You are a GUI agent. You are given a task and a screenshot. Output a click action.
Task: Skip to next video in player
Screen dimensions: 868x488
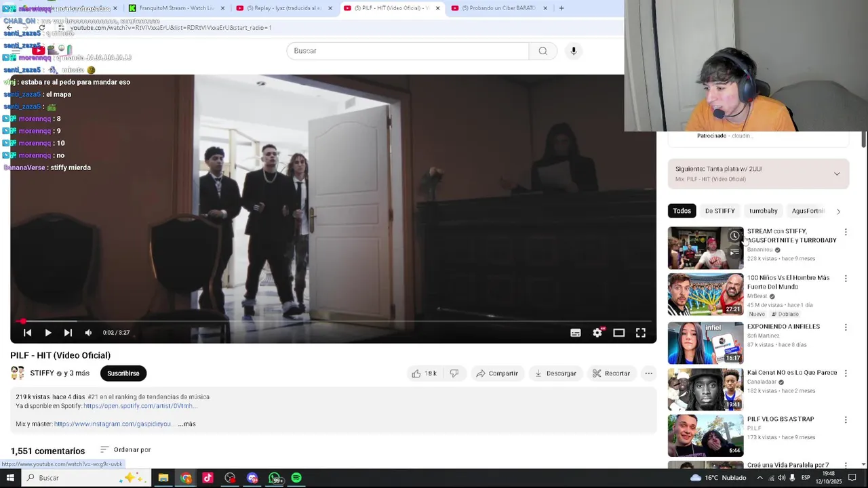tap(68, 333)
